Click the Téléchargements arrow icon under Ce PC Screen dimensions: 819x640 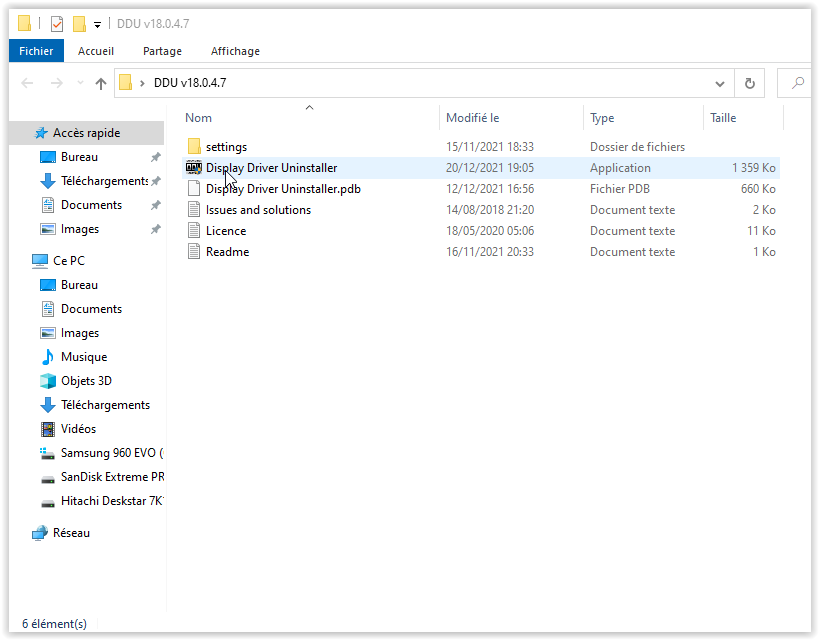click(x=48, y=405)
